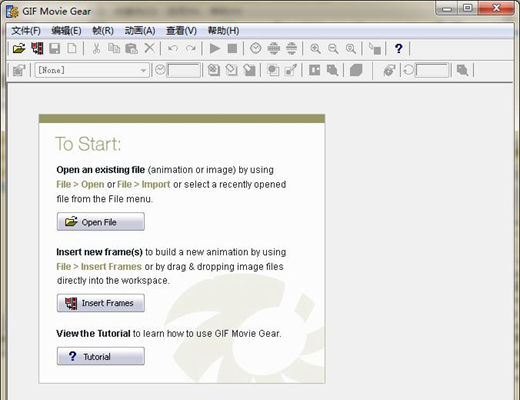Click the blue question mark Help icon
The image size is (520, 400).
pos(398,49)
